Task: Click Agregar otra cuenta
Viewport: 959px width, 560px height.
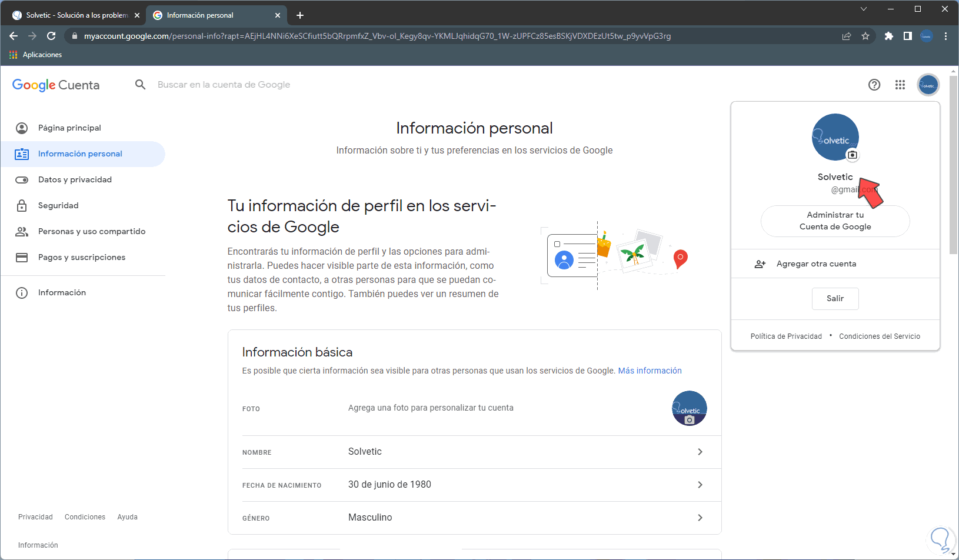Action: point(835,264)
